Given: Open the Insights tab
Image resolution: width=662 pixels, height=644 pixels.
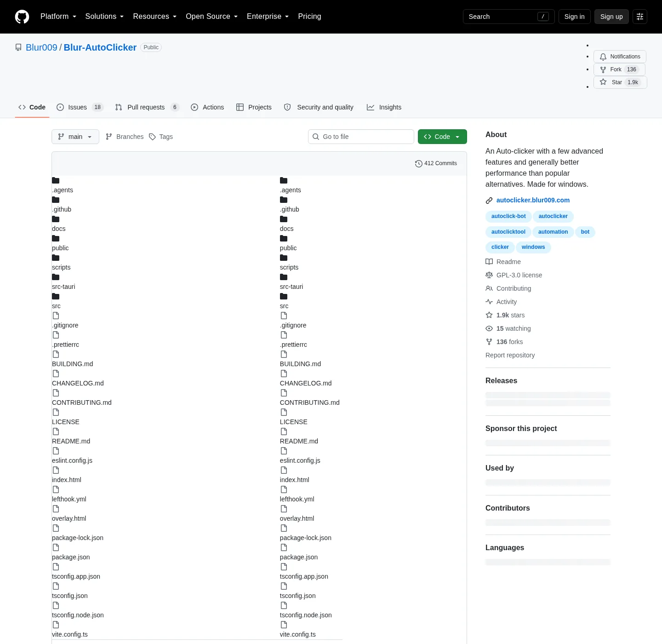Looking at the screenshot, I should click(x=384, y=107).
